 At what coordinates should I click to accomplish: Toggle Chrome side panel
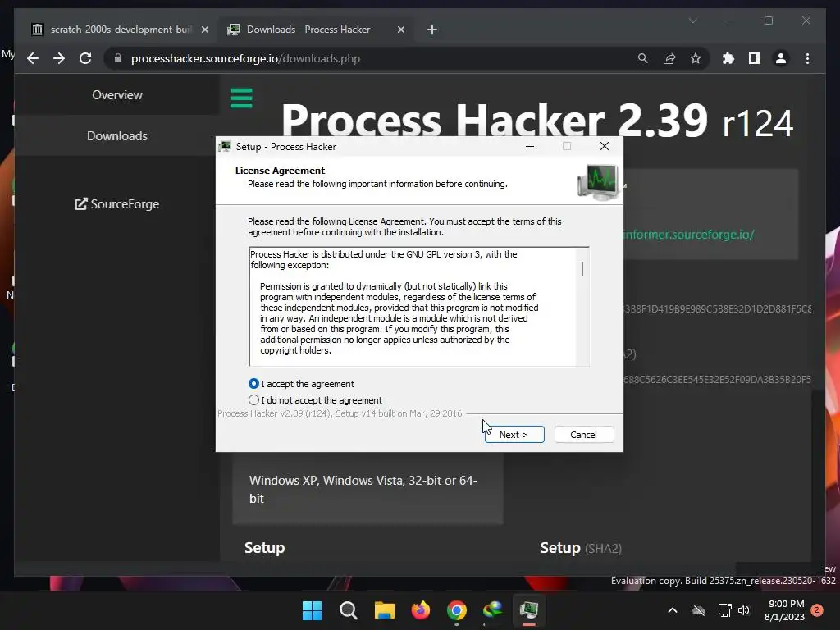(755, 58)
